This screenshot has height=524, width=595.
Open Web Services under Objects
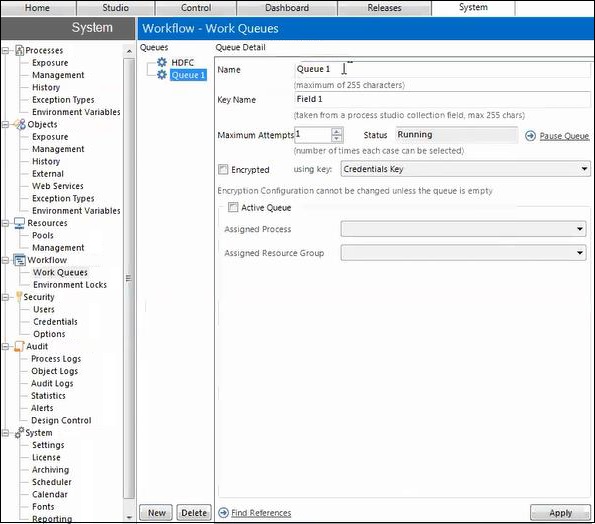point(58,186)
